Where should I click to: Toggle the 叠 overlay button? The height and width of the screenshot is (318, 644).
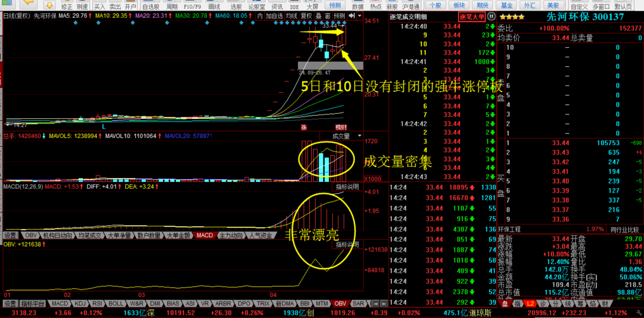pos(319,16)
